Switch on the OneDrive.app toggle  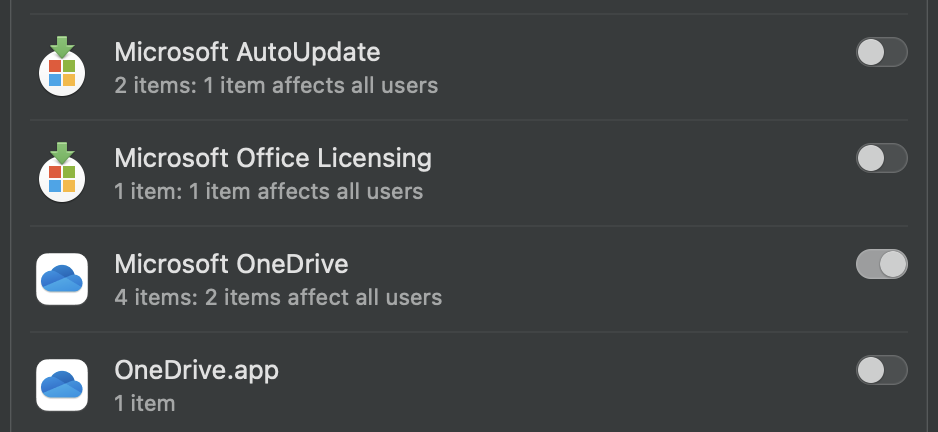[881, 370]
